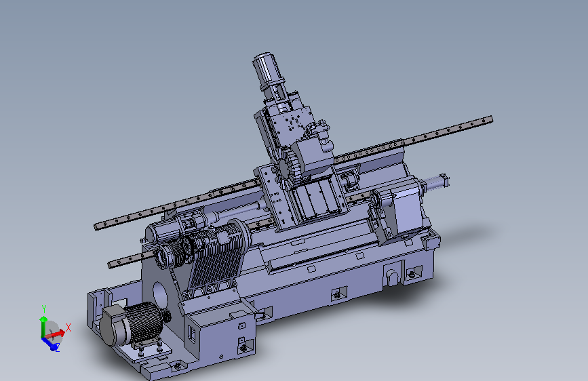This screenshot has height=381, width=588.
Task: Select the finned electric motor on base
Action: (132, 324)
